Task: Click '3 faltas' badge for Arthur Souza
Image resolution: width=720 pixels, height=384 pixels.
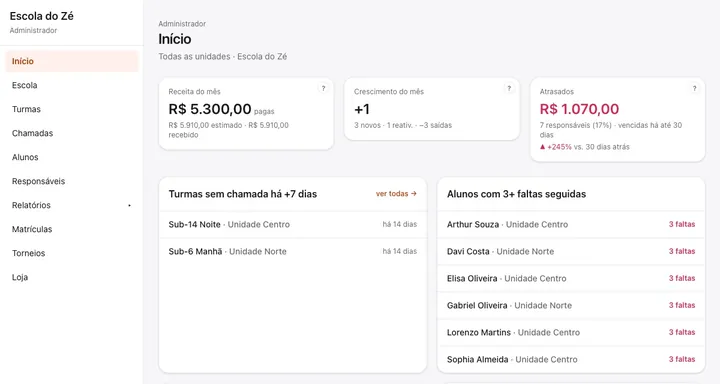Action: pos(682,224)
